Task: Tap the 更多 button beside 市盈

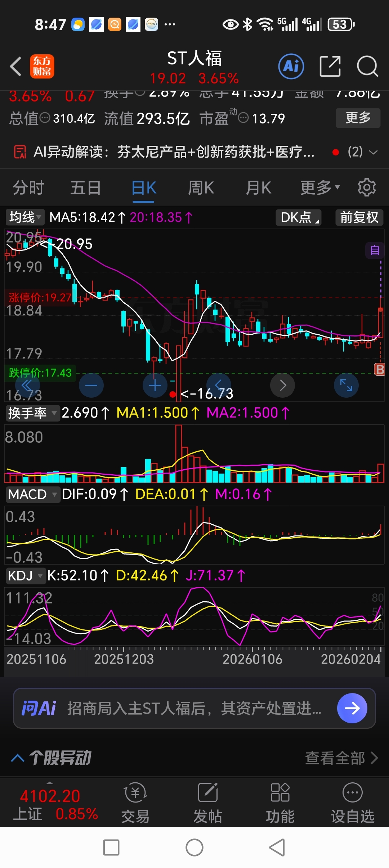Action: [x=358, y=118]
